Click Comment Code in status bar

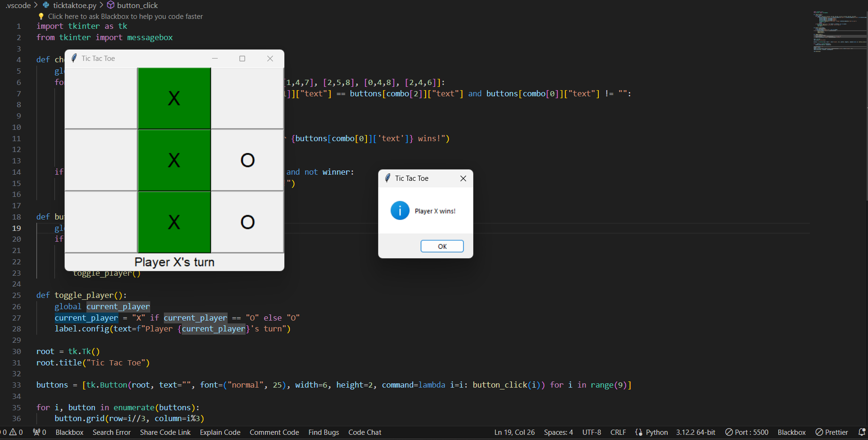274,432
